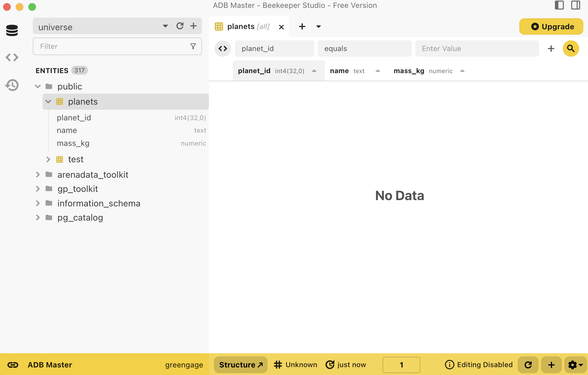Open the table settings gear menu
This screenshot has width=588, height=375.
pyautogui.click(x=575, y=365)
